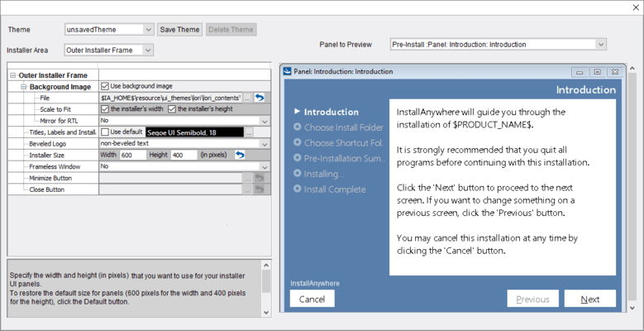Click the restore default icon for Installer Size
Image resolution: width=644 pixels, height=331 pixels.
[x=240, y=155]
